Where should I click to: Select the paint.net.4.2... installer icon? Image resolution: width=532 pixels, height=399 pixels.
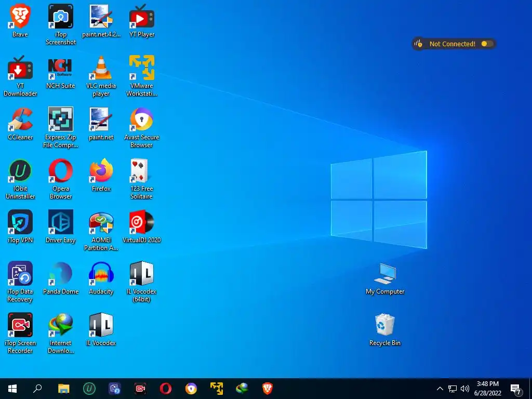[x=101, y=21]
